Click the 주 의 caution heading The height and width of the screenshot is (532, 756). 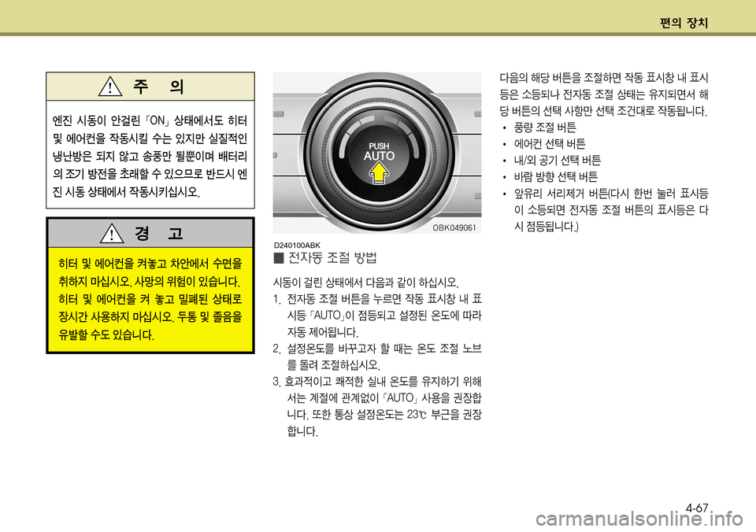click(x=158, y=87)
